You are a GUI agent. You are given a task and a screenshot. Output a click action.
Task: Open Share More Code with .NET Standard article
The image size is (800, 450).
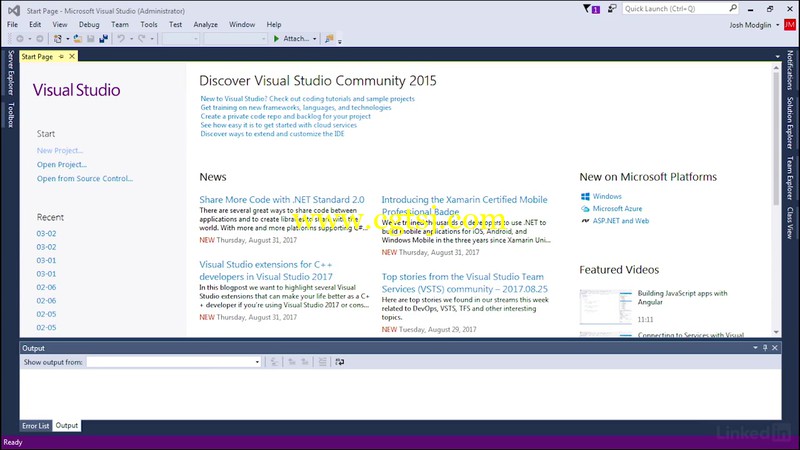(x=282, y=199)
